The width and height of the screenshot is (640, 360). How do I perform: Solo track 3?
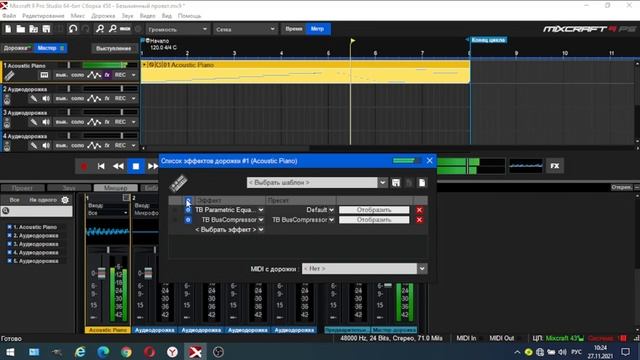[x=78, y=122]
